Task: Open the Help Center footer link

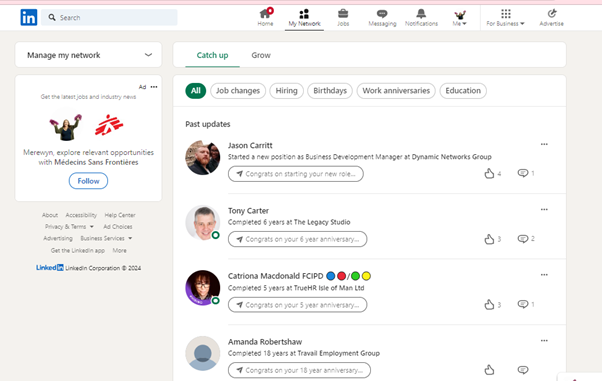Action: tap(120, 215)
